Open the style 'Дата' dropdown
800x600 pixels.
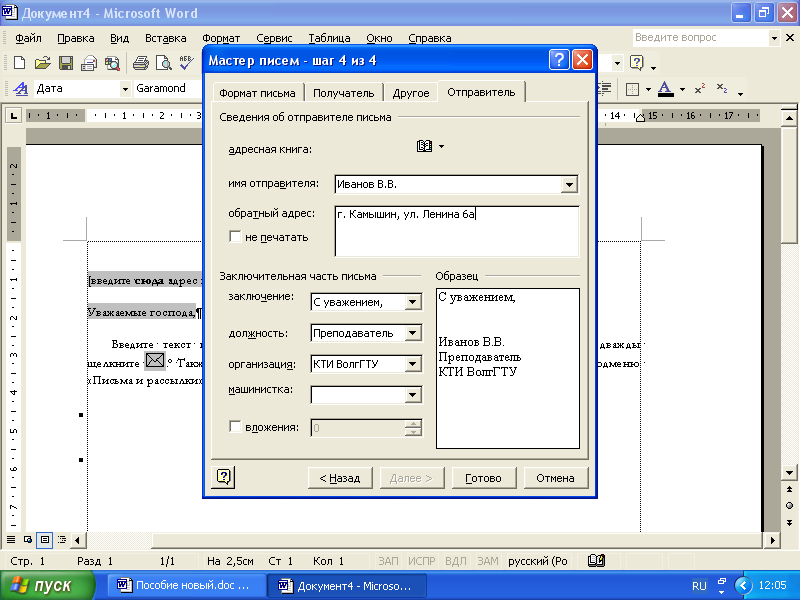coord(125,89)
